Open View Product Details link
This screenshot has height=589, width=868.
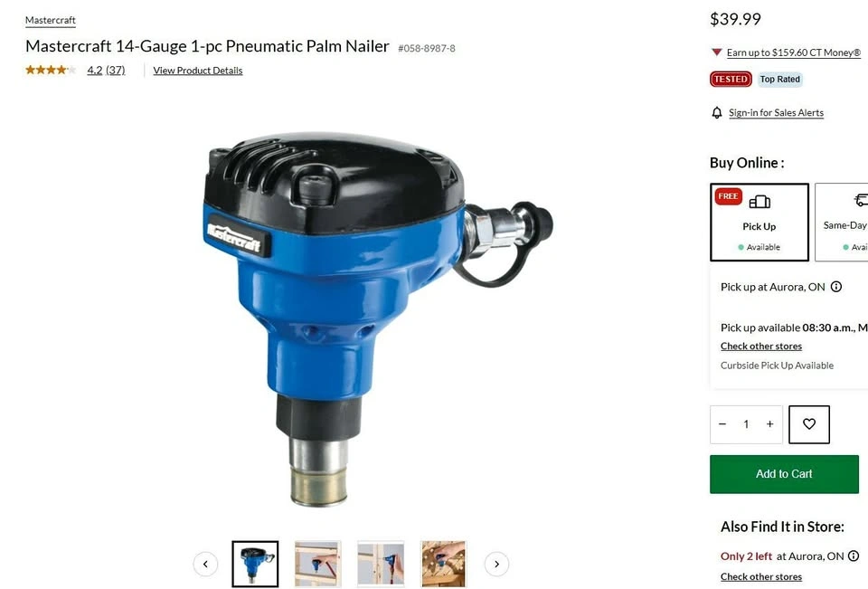tap(198, 71)
